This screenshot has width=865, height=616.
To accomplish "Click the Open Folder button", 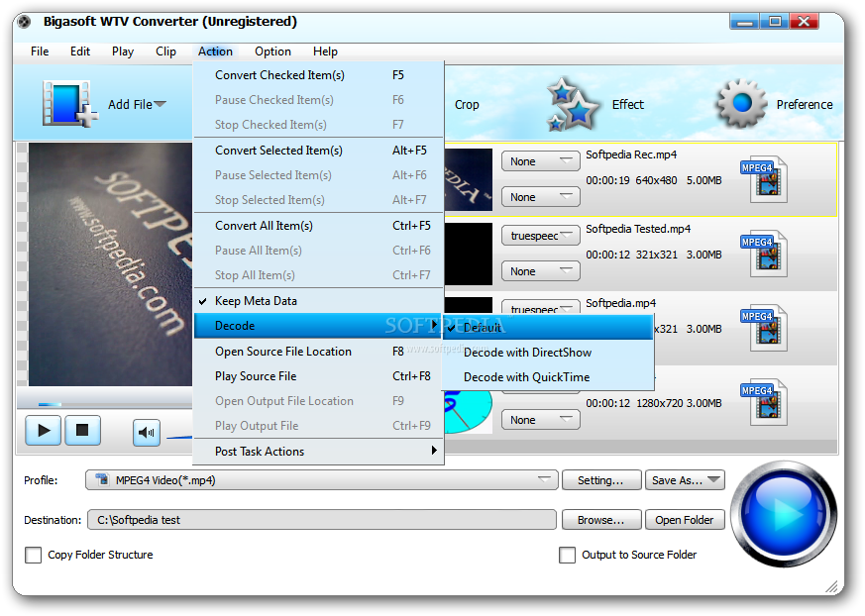I will [x=685, y=520].
